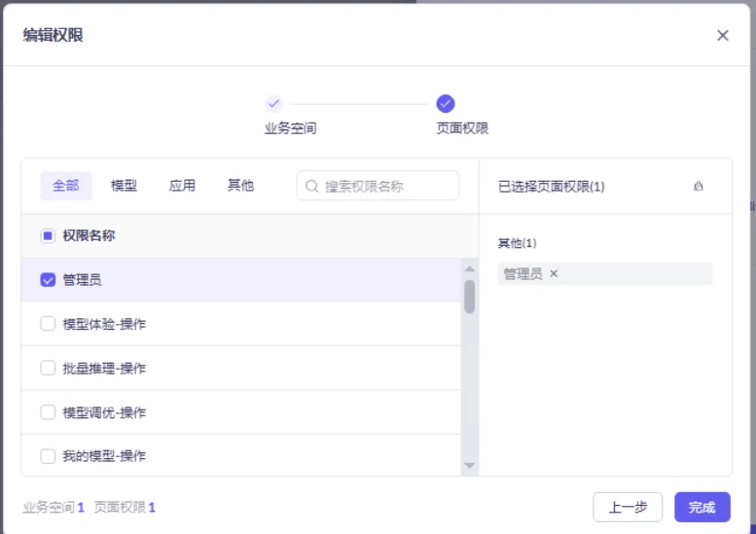Toggle the 权限名称 select-all checkbox
This screenshot has height=534, width=756.
point(48,235)
